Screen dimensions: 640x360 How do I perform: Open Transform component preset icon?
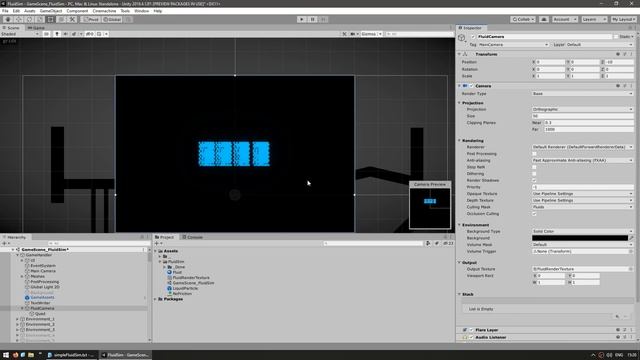pyautogui.click(x=625, y=54)
